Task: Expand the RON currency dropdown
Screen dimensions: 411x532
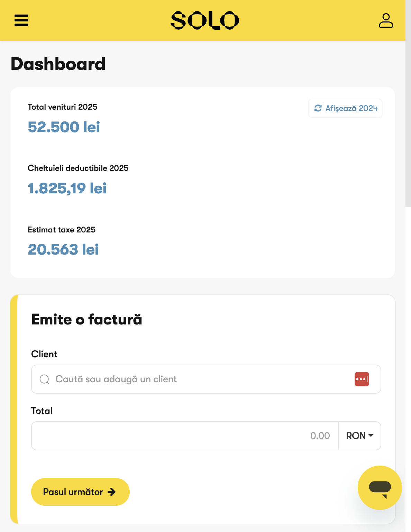Action: pyautogui.click(x=360, y=436)
